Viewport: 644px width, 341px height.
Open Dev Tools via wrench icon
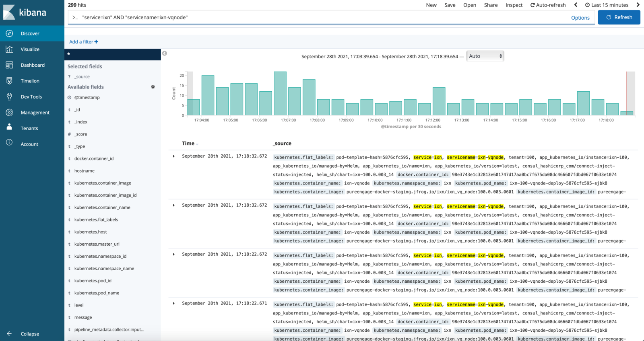9,97
